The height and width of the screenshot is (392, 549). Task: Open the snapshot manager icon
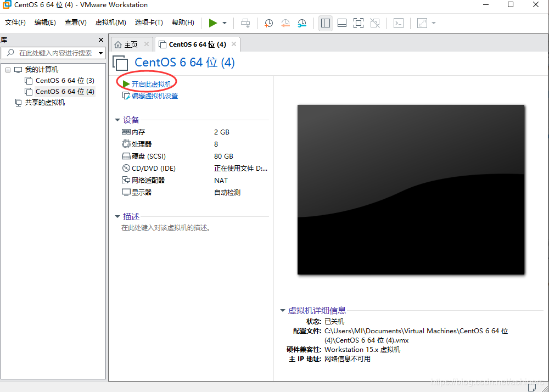[302, 23]
